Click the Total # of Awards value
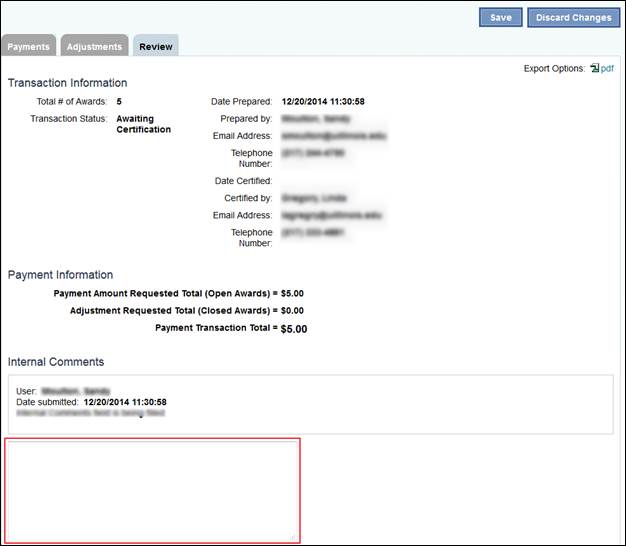 [120, 102]
